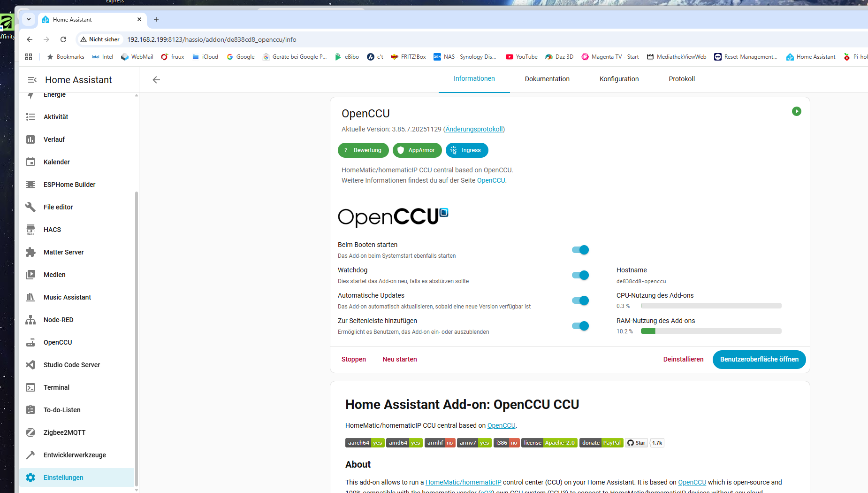Image resolution: width=868 pixels, height=493 pixels.
Task: Switch to the Konfiguration tab
Action: click(x=619, y=79)
